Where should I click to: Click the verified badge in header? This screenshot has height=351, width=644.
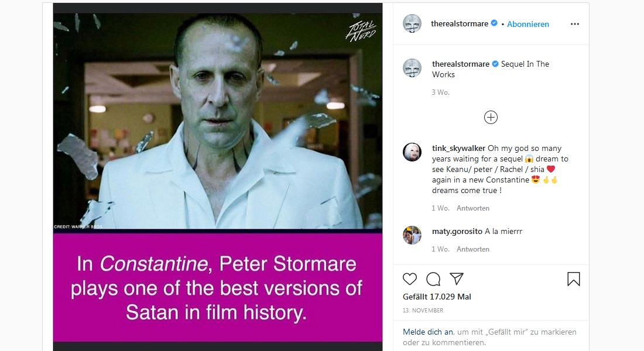[x=494, y=23]
